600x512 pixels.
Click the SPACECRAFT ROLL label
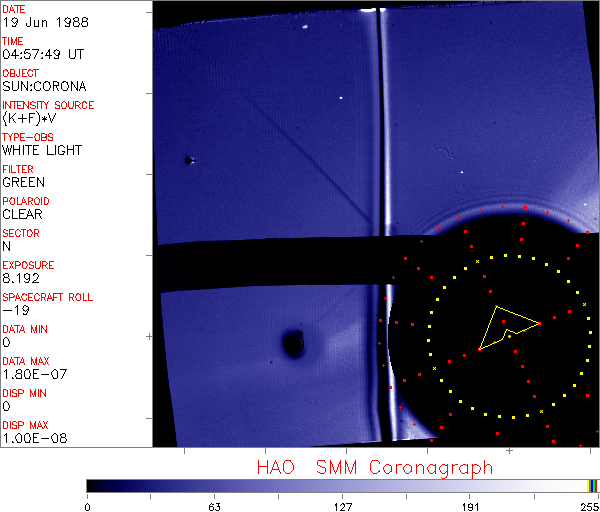(48, 297)
